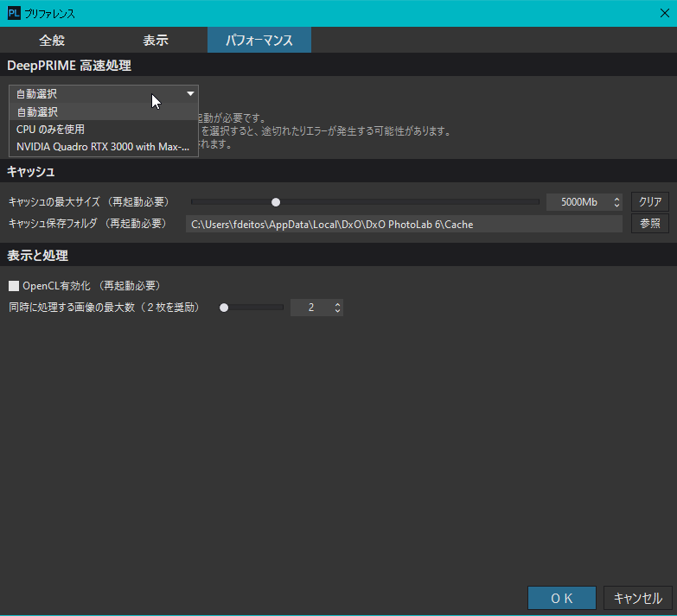
Task: Click the キャンセル button
Action: tap(638, 598)
